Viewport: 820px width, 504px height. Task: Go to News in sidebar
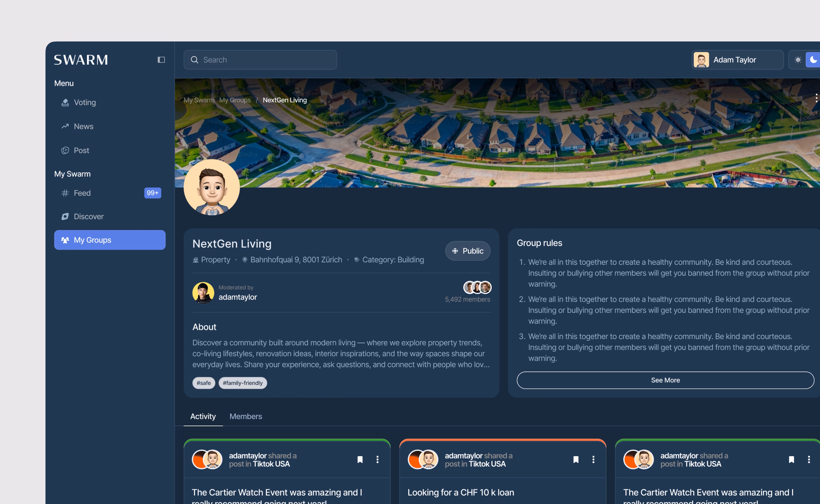110,126
